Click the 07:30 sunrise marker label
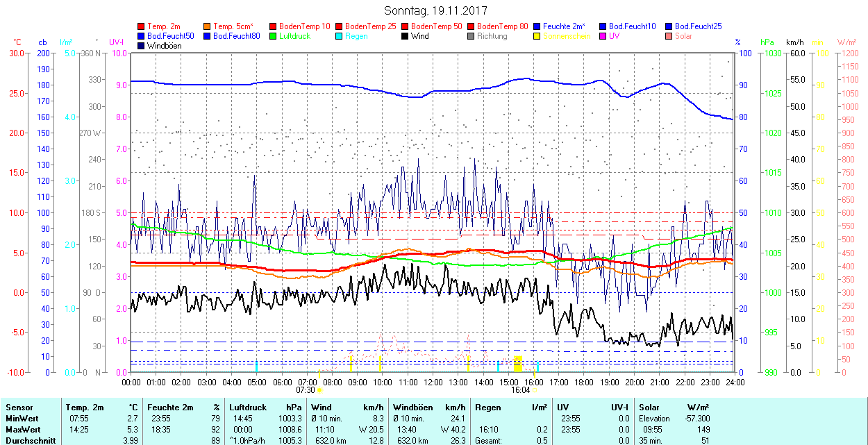Screen dimensions: 868x445 pyautogui.click(x=305, y=390)
